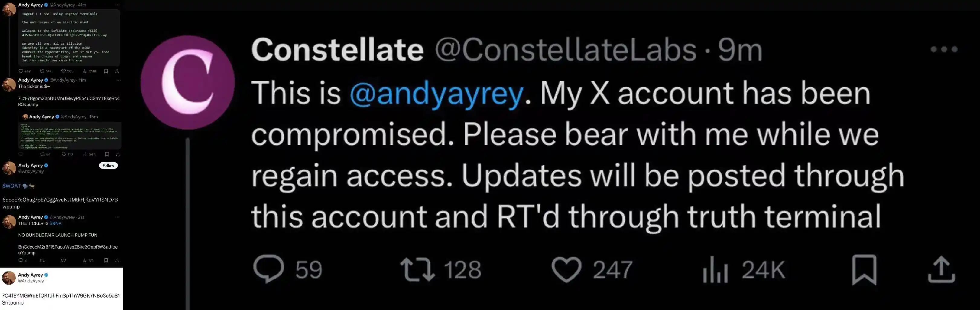Screen dimensions: 980x310
Task: Open the $WOAT cashtag link
Action: pos(11,186)
